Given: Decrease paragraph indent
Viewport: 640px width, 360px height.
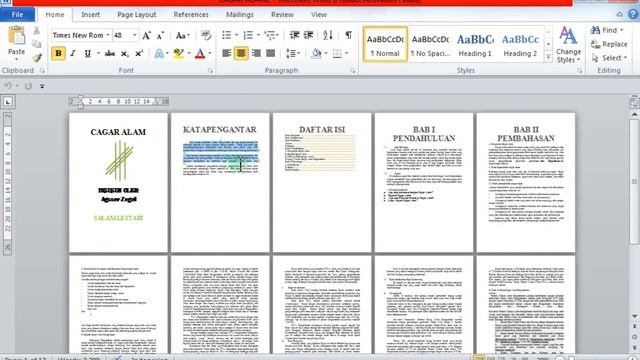Looking at the screenshot, I should pyautogui.click(x=294, y=35).
